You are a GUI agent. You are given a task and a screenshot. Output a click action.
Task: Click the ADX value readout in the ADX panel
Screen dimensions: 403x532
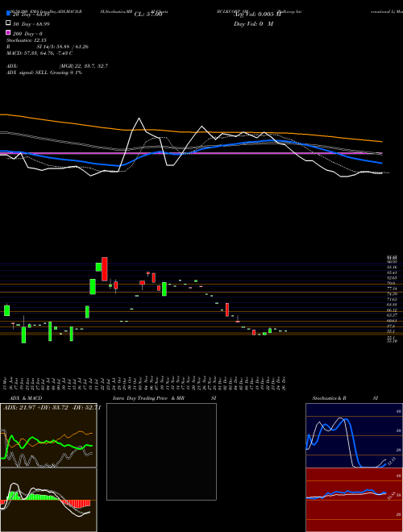52,408
